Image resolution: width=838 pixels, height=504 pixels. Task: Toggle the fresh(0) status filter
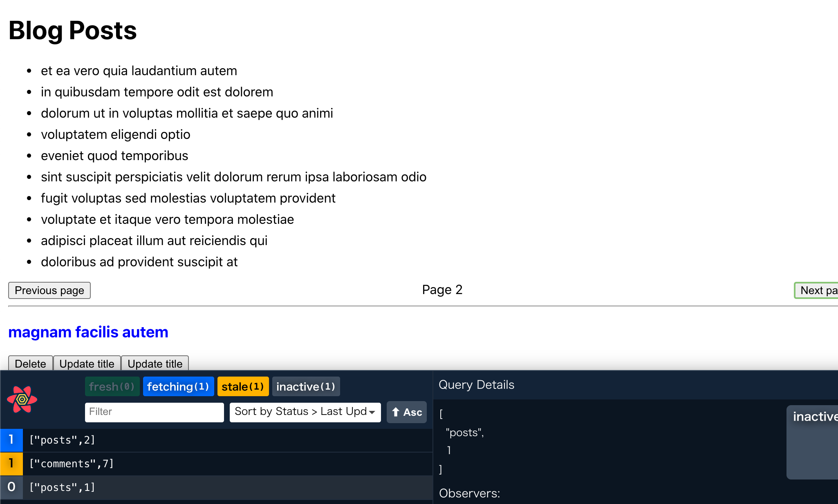[x=112, y=386]
